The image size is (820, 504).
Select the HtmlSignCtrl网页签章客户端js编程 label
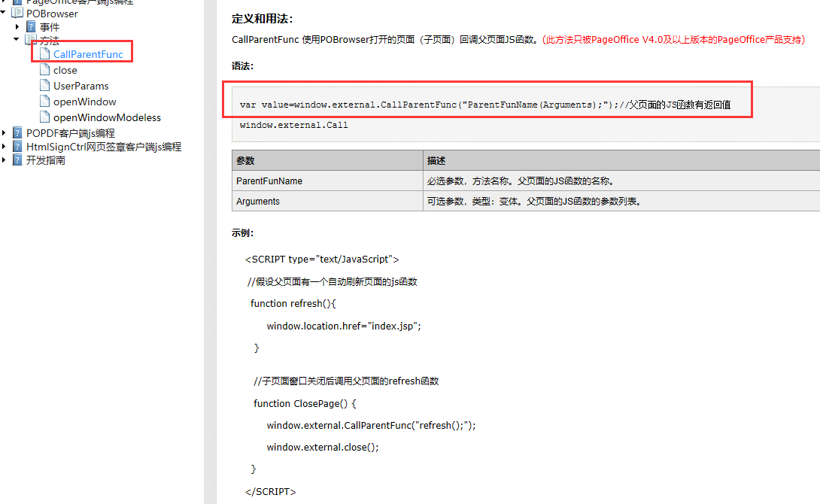point(104,147)
